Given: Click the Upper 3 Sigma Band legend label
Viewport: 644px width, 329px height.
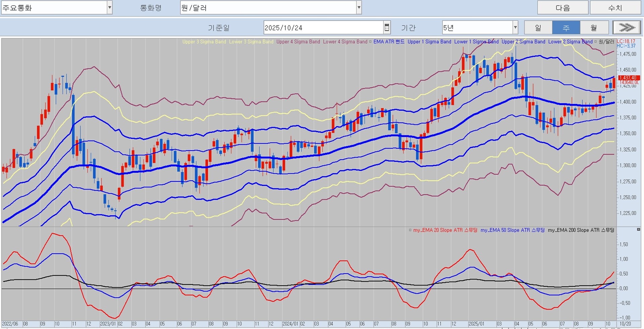Looking at the screenshot, I should (x=204, y=42).
